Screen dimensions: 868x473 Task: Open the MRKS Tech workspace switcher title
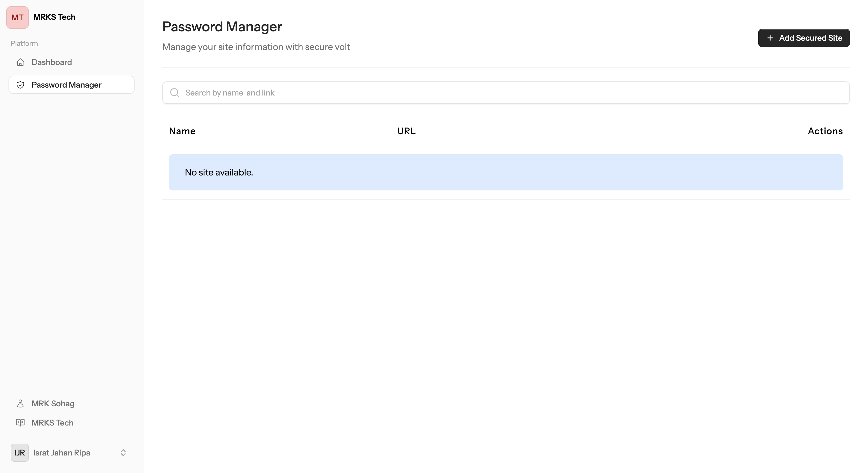click(54, 17)
